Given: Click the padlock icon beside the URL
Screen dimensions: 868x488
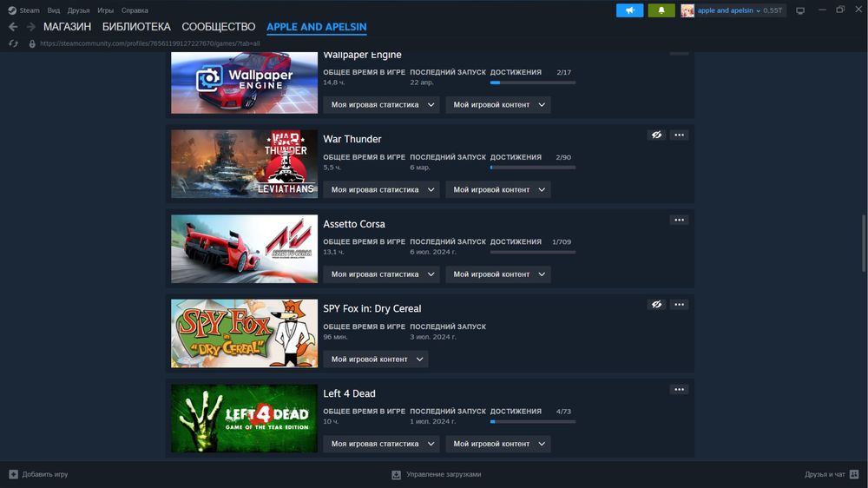Looking at the screenshot, I should click(32, 43).
